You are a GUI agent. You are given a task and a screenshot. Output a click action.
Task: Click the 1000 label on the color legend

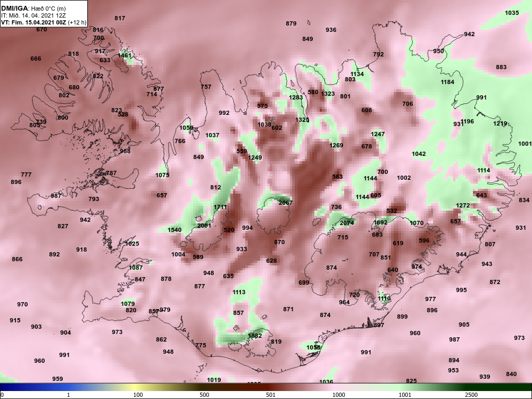(339, 395)
